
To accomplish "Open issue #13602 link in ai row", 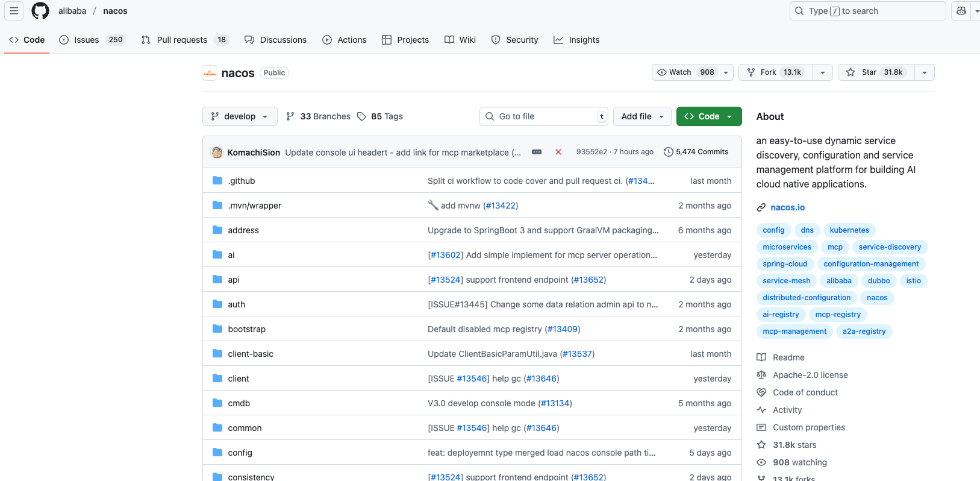I will (445, 255).
